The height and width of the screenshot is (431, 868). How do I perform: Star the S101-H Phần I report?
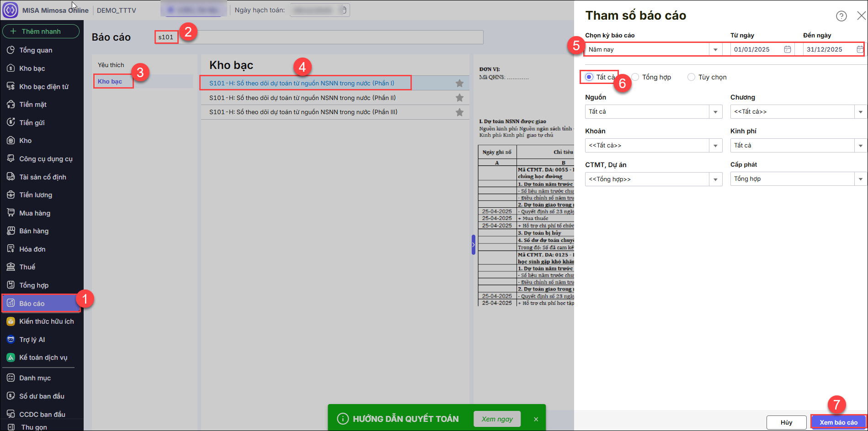(459, 83)
